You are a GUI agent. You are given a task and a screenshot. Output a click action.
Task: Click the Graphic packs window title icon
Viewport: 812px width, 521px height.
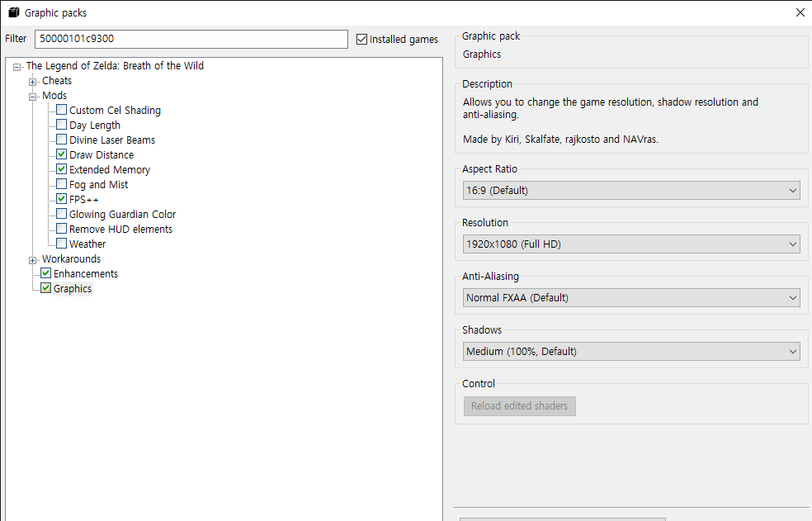coord(14,12)
